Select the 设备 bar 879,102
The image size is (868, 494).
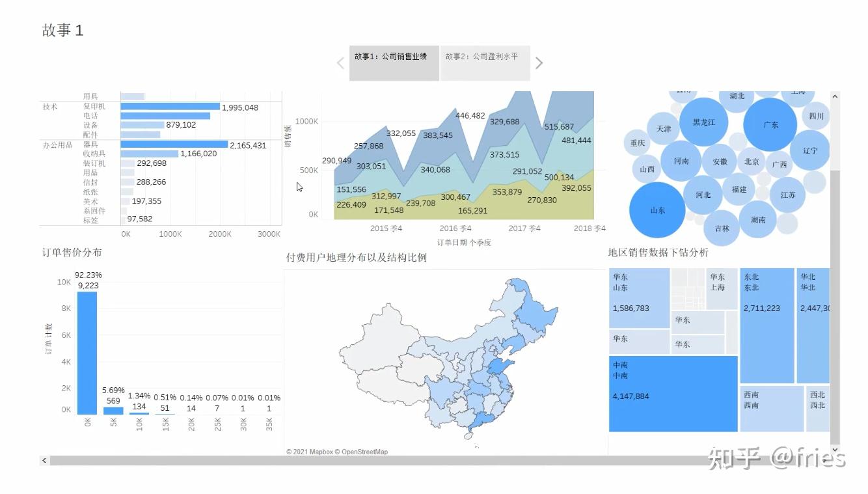(142, 125)
